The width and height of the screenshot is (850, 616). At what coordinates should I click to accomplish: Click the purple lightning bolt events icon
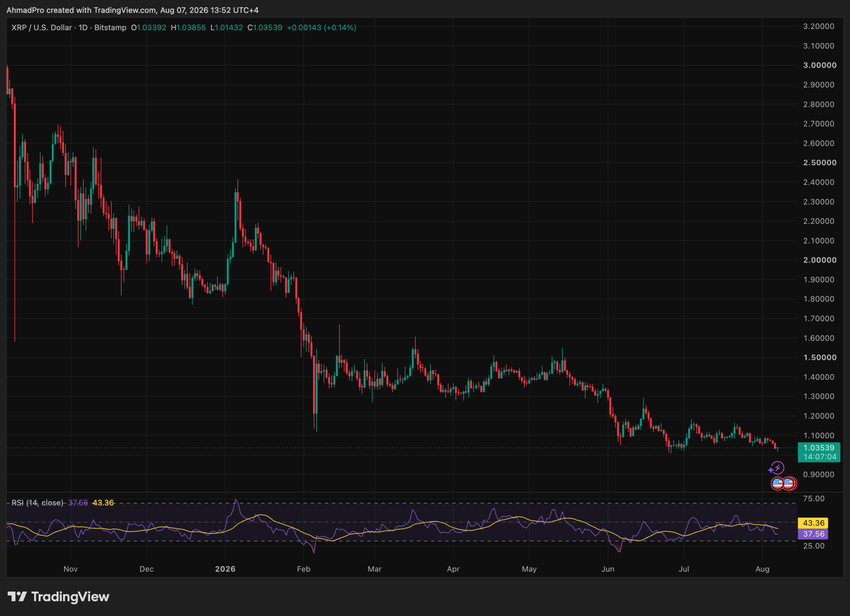[777, 468]
